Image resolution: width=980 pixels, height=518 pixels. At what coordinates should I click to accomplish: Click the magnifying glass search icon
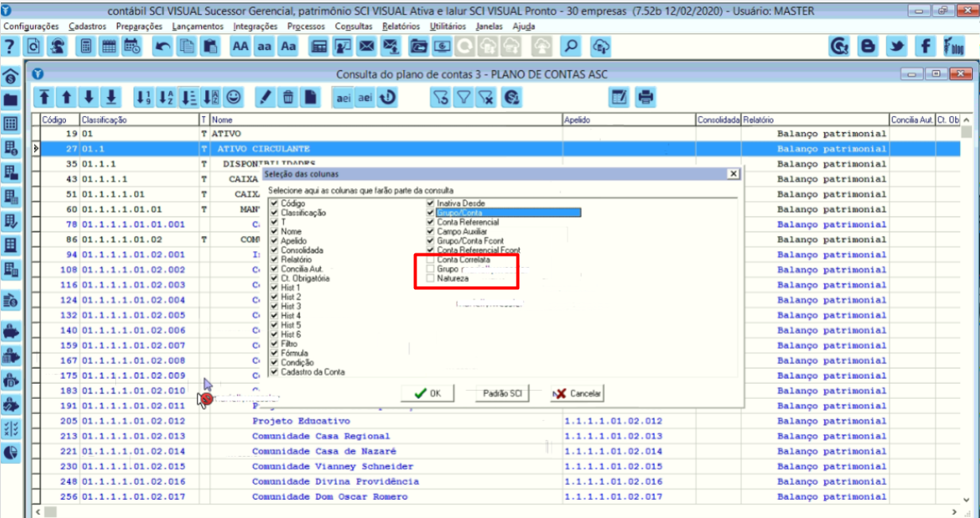[571, 47]
